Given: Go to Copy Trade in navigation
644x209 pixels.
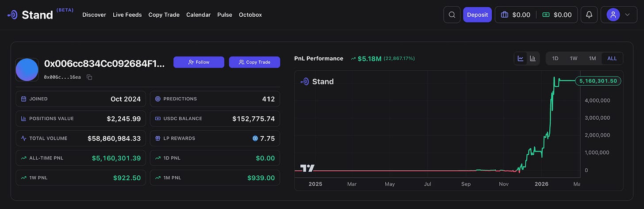Looking at the screenshot, I should (x=164, y=15).
